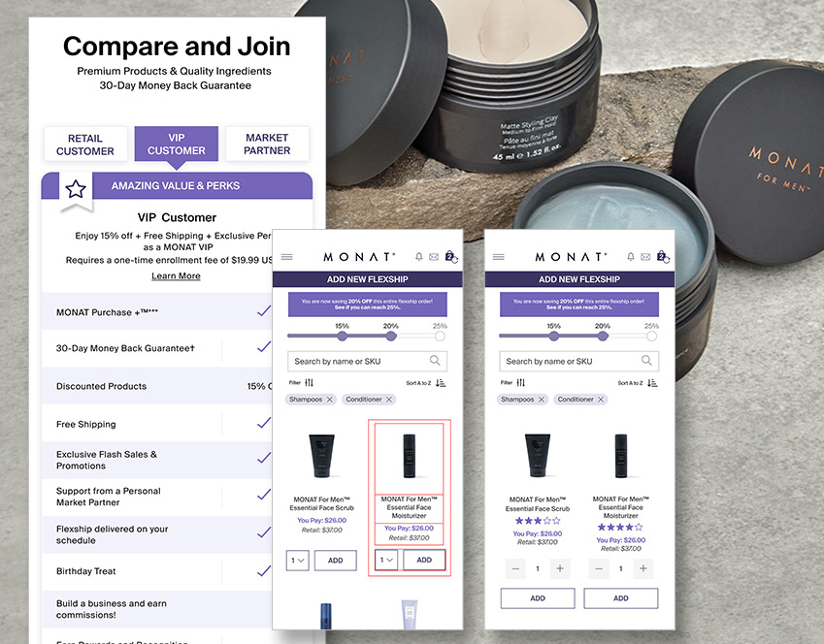The height and width of the screenshot is (644, 824).
Task: Click 30-Day Money Back Guarantee row text
Action: 125,348
